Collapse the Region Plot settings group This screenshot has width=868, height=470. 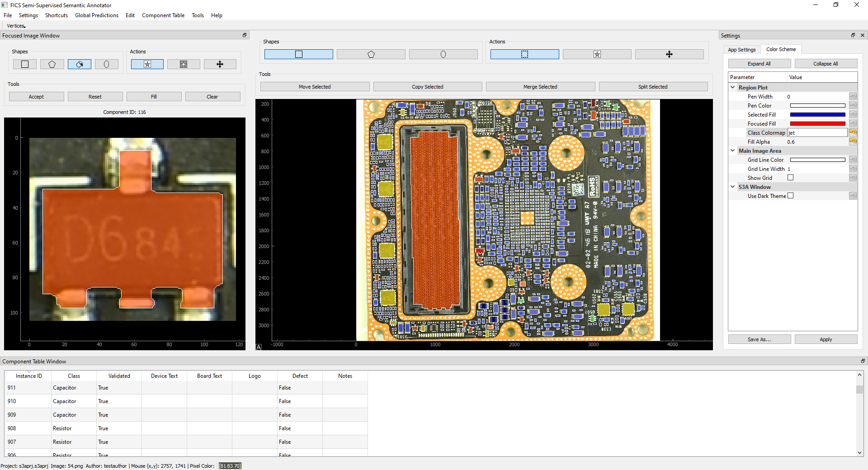point(733,87)
